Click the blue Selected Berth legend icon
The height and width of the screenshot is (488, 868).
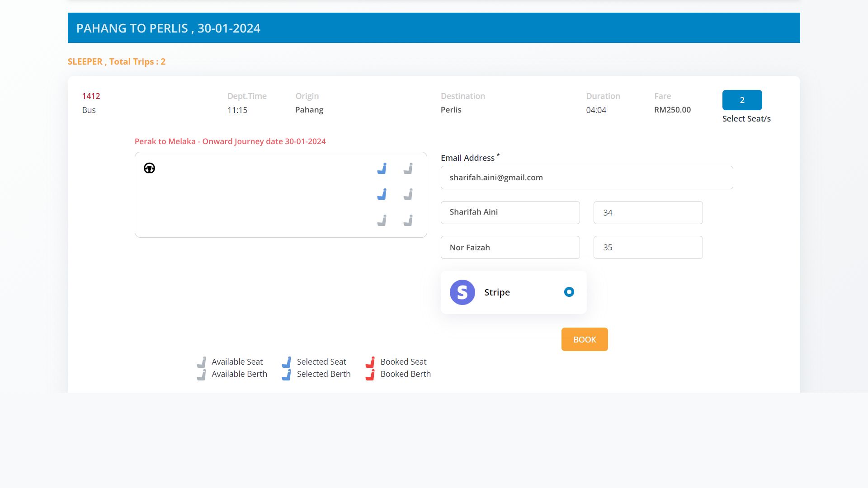point(287,375)
